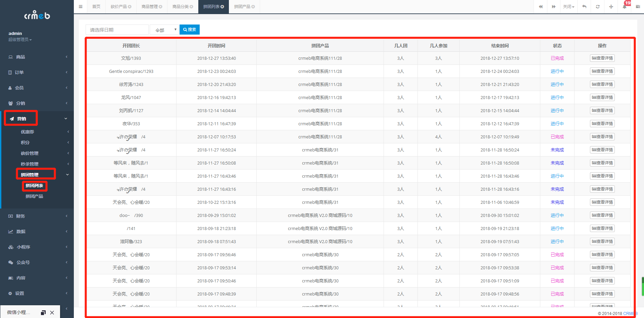
Task: Click 查看详情 for doo~ /390 row
Action: tap(602, 215)
